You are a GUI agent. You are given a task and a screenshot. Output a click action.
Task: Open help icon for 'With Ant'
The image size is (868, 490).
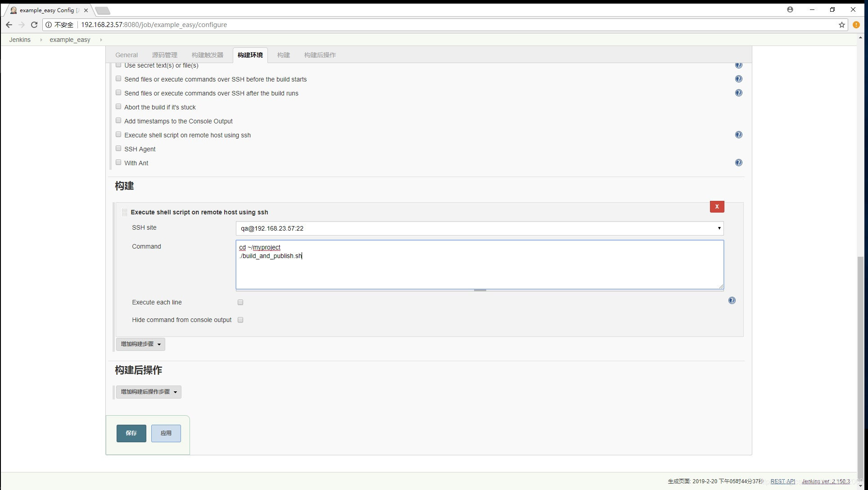(738, 163)
